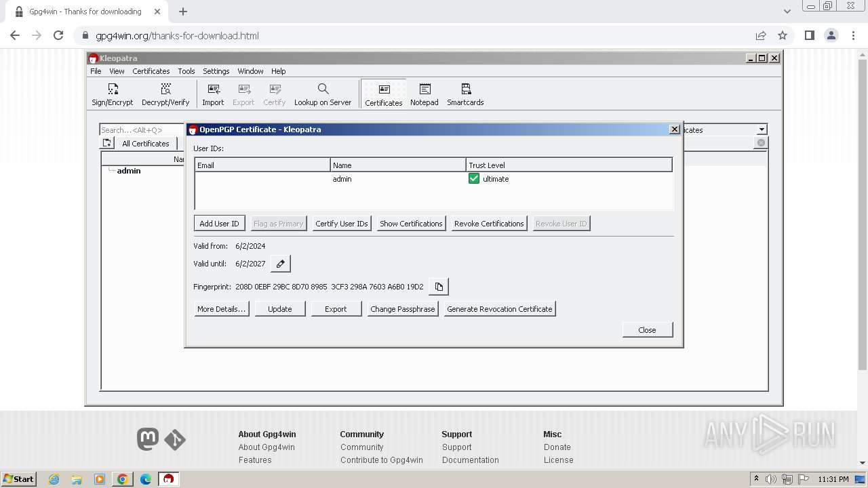Screen dimensions: 868x488
Task: Open the View menu
Action: coord(117,71)
